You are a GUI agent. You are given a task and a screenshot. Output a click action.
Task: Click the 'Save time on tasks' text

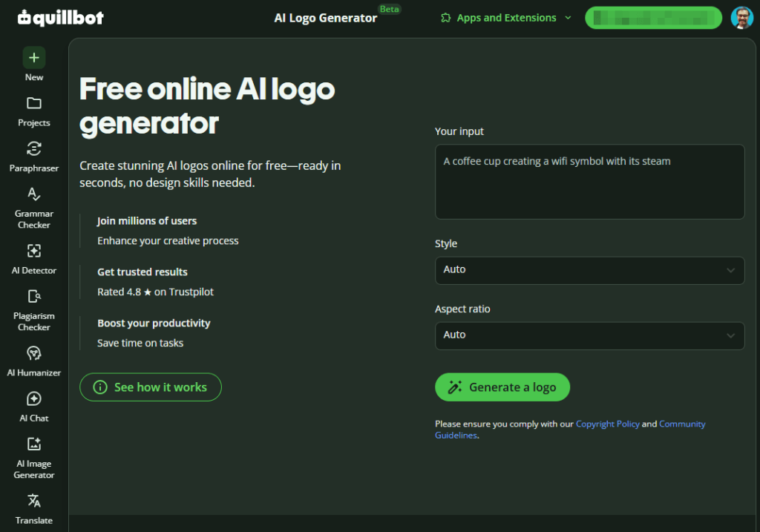point(140,343)
